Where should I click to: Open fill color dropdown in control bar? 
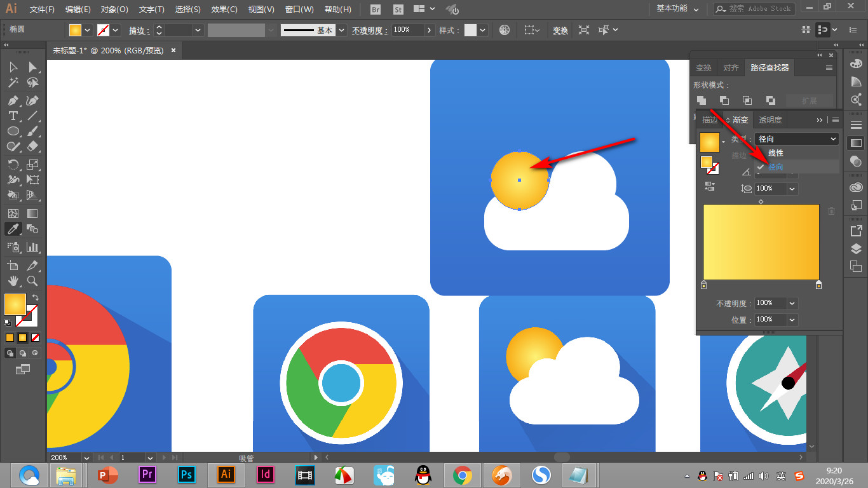tap(88, 30)
